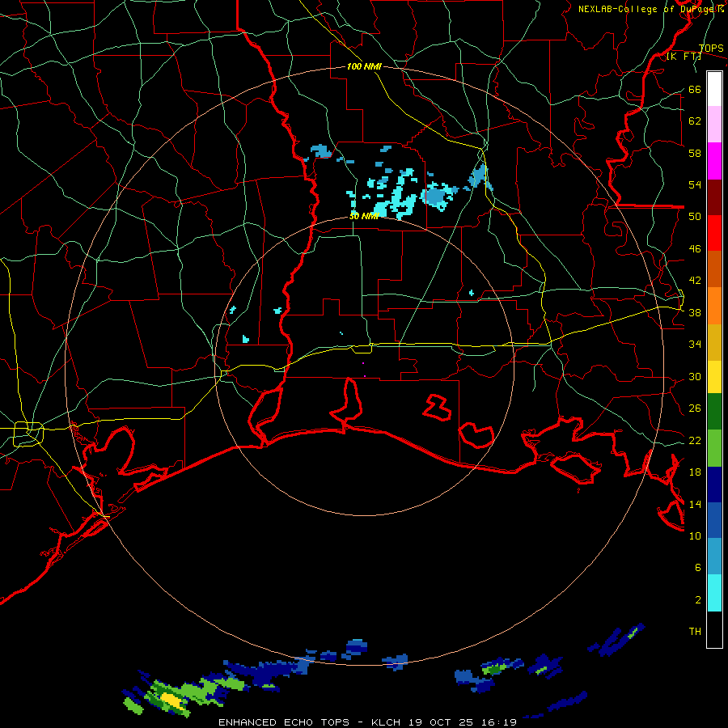Click the 14 legend value
This screenshot has height=728, width=728.
pyautogui.click(x=695, y=504)
